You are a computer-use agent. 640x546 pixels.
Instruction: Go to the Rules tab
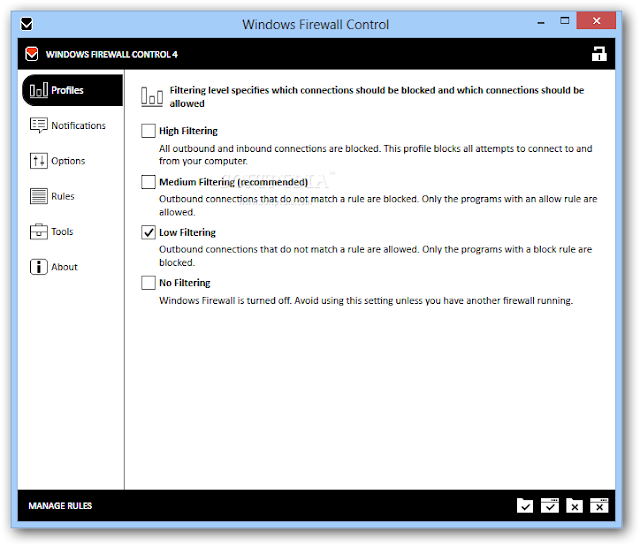(x=73, y=196)
